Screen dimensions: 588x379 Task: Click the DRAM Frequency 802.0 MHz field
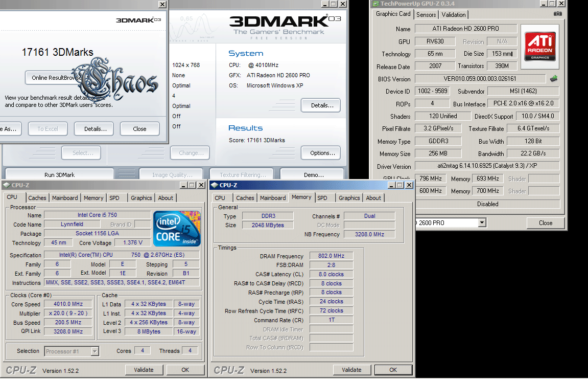pyautogui.click(x=331, y=256)
